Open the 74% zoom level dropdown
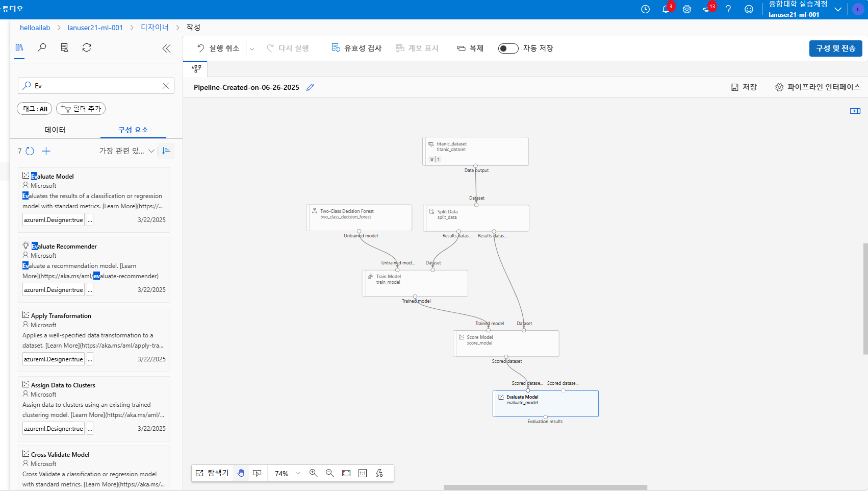 [x=286, y=473]
